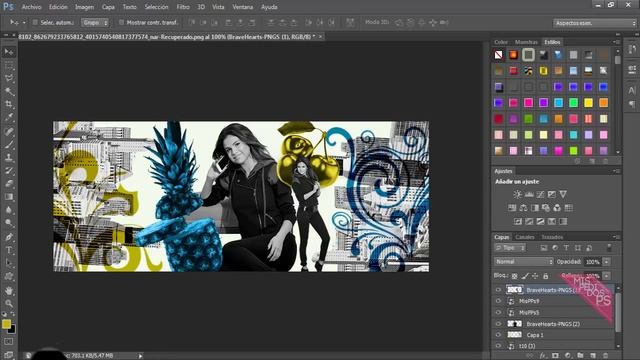Toggle layer filter switch
This screenshot has width=640, height=360.
tap(609, 248)
